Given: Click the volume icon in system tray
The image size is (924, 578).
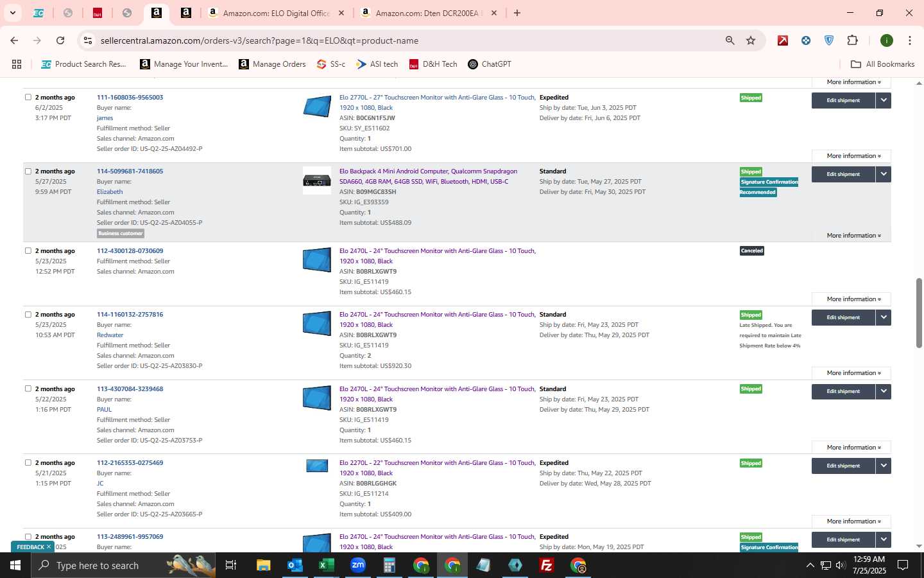Looking at the screenshot, I should 841,565.
